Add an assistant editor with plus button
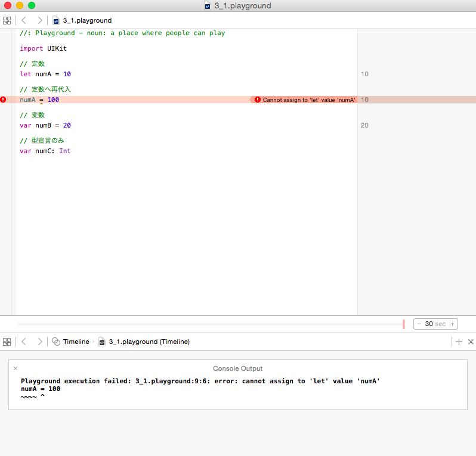 coord(459,342)
